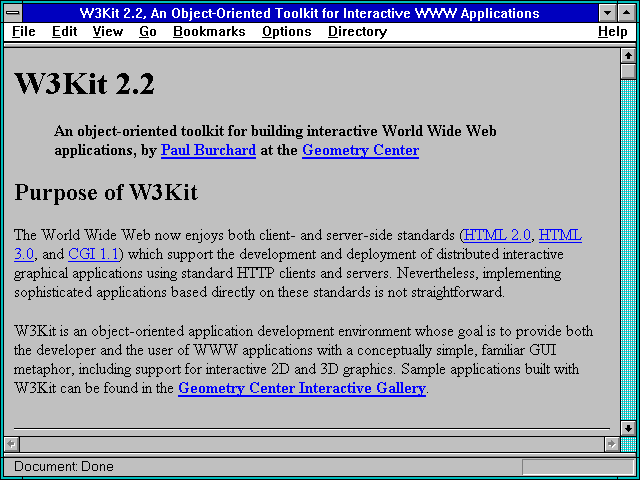Click the Purpose of W3Kit heading
This screenshot has height=480, width=640.
106,192
